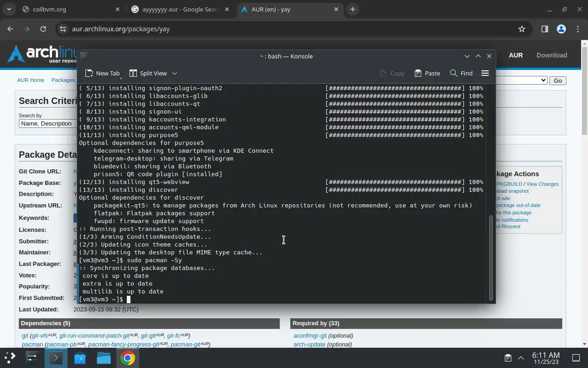Close the Google Search tab

tap(227, 9)
